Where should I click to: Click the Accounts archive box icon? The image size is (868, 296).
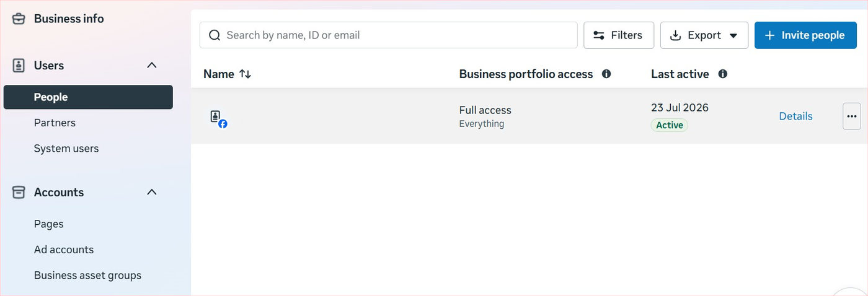(x=19, y=193)
